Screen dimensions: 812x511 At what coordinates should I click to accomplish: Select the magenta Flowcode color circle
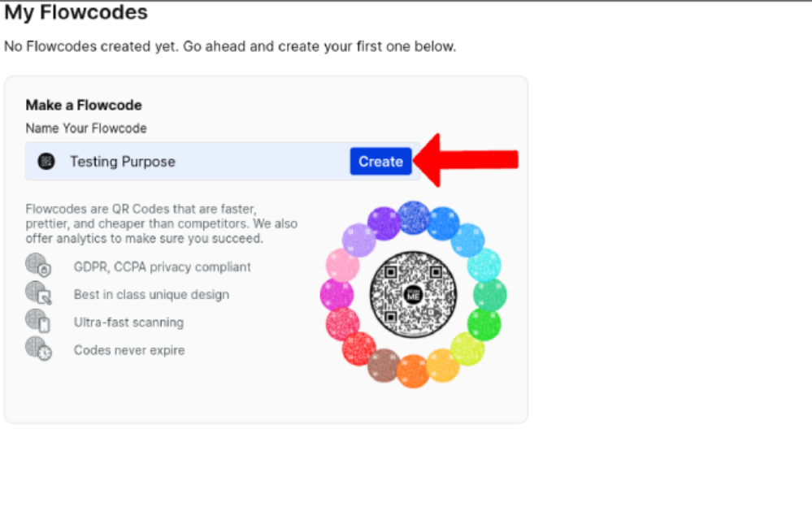(x=337, y=295)
